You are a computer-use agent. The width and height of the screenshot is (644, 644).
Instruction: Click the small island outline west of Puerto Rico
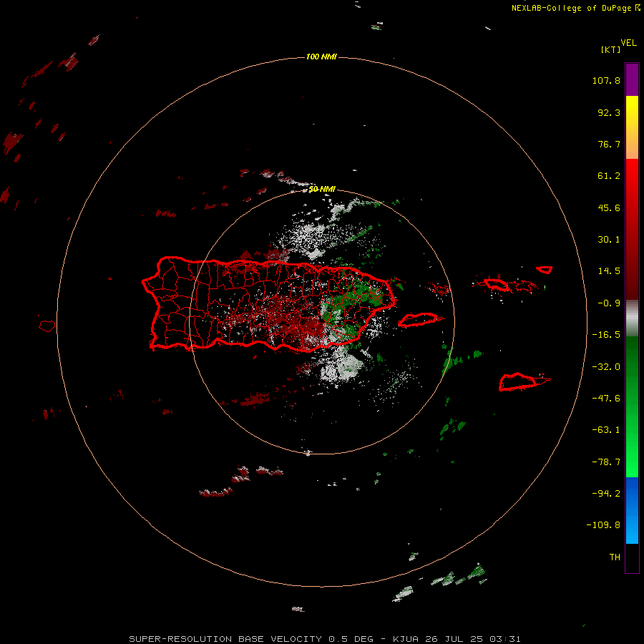coord(47,326)
